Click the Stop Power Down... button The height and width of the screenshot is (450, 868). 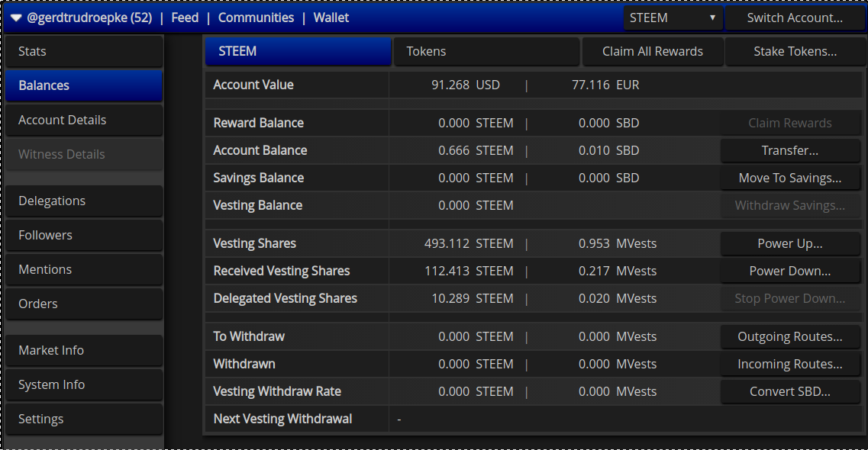pos(790,298)
